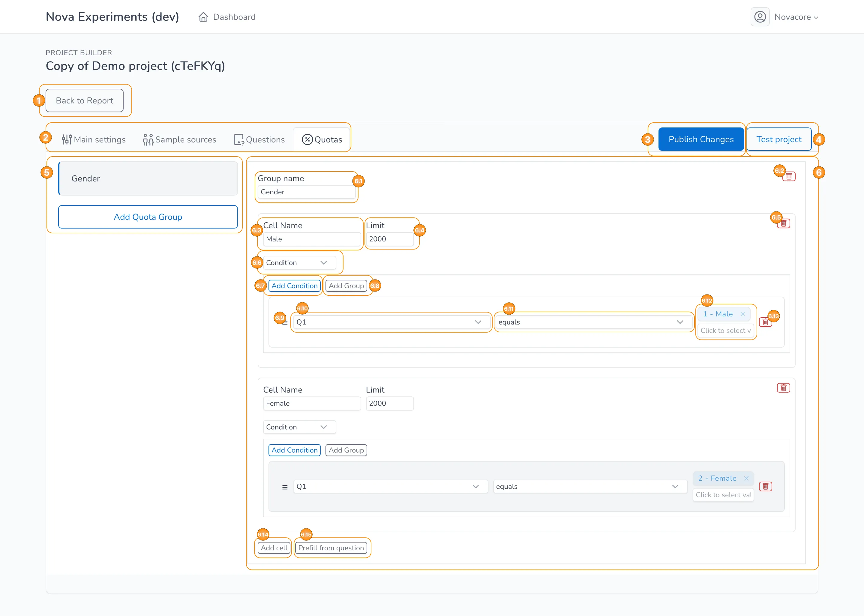864x616 pixels.
Task: Open equals operator dropdown in Male cell
Action: click(x=593, y=322)
